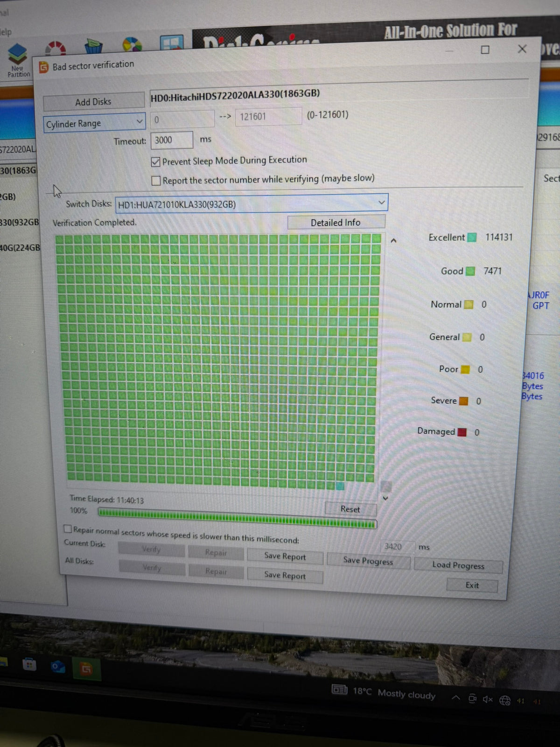
Task: Close the Bad sector verification dialog
Action: pyautogui.click(x=522, y=49)
